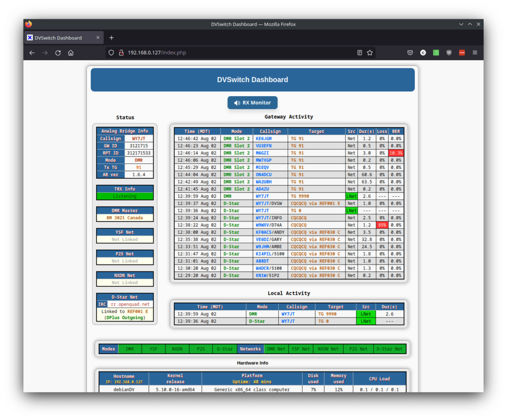Viewport: 507px width, 420px height.
Task: Click the red extension icon
Action: click(462, 52)
